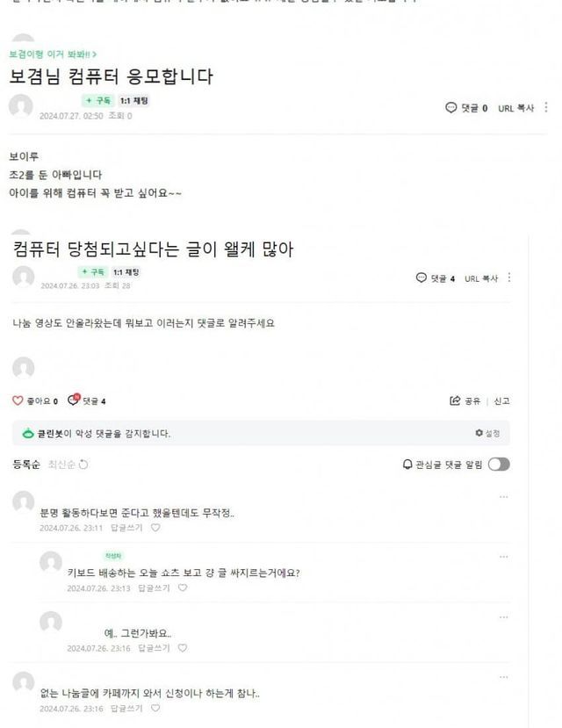Click the 댓글 0 icon on first post

(452, 108)
